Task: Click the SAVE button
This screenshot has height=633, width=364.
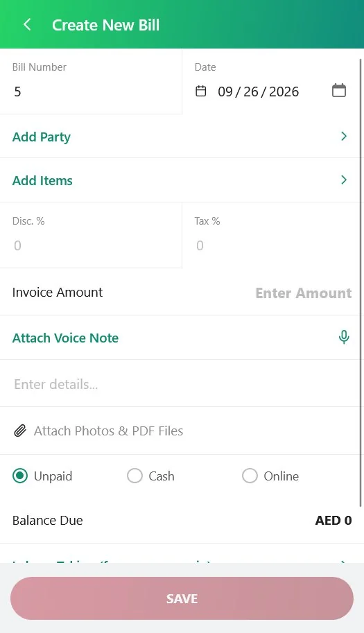Action: [x=182, y=598]
